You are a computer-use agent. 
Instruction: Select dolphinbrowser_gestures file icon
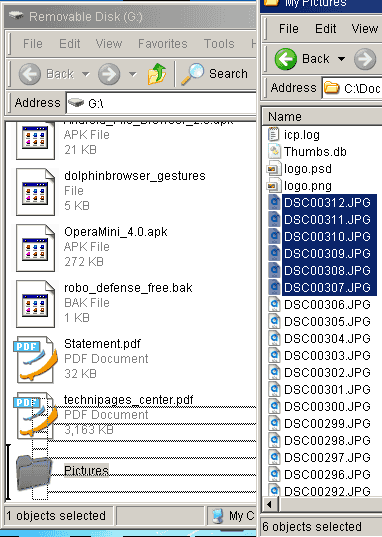[x=35, y=192]
